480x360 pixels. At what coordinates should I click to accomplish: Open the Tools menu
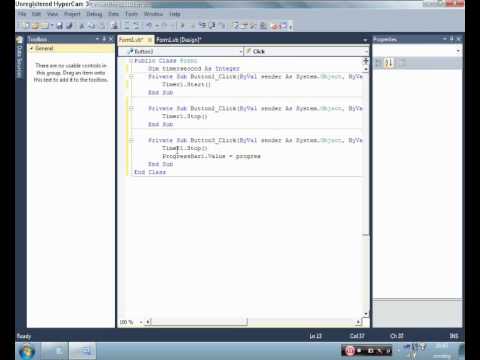point(131,14)
